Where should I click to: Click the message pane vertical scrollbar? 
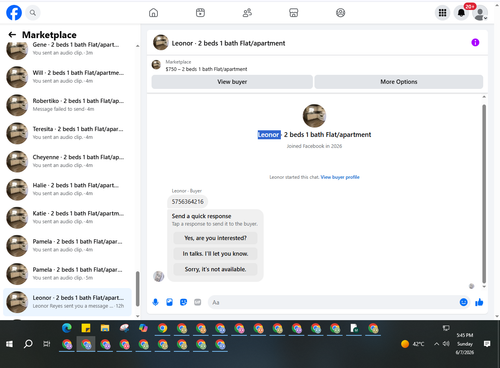tap(484, 194)
